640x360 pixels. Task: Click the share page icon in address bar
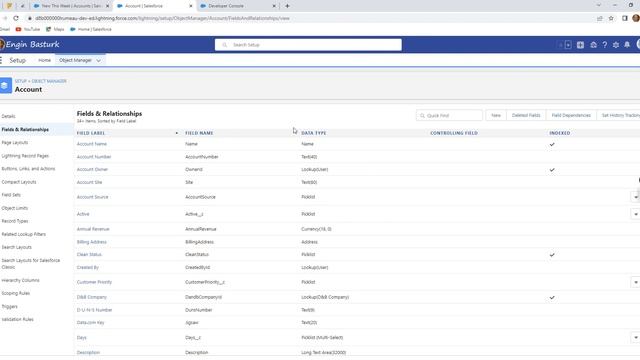pos(600,18)
